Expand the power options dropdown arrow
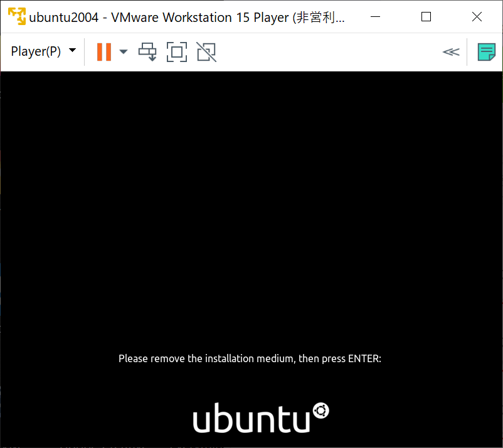The width and height of the screenshot is (503, 448). click(x=124, y=51)
